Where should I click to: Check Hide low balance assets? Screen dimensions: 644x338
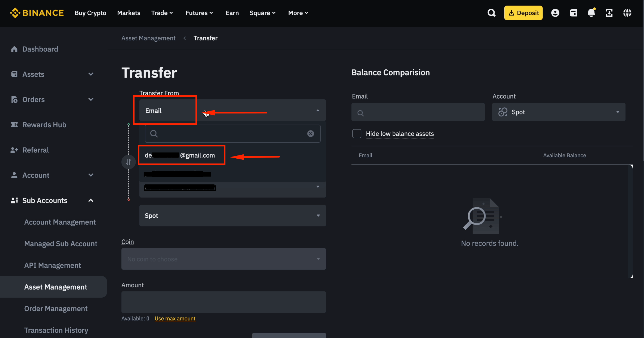coord(357,134)
